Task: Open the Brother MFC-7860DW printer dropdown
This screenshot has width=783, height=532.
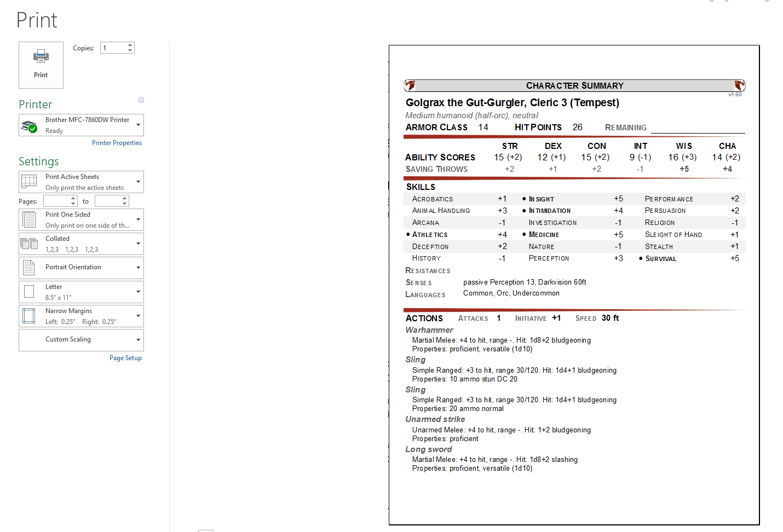Action: [x=81, y=125]
